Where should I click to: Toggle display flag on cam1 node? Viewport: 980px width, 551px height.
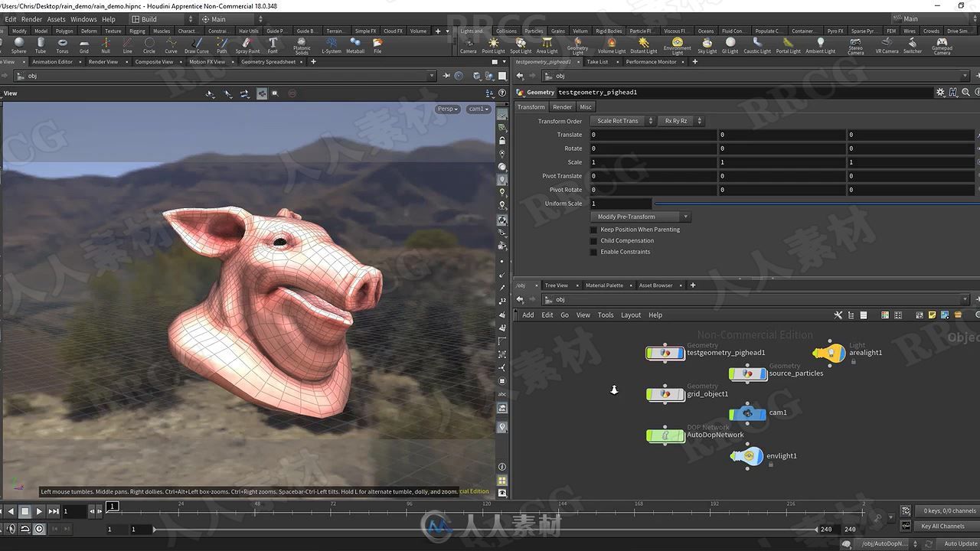point(763,413)
